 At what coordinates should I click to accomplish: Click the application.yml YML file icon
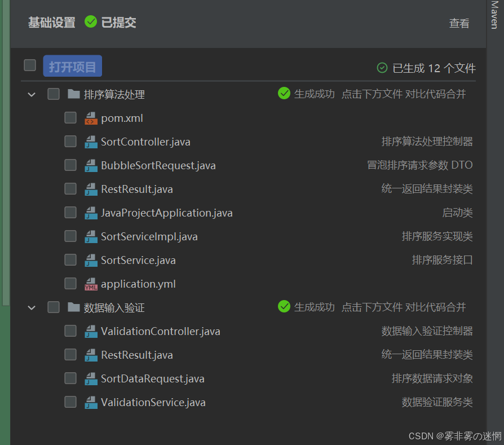[x=91, y=284]
